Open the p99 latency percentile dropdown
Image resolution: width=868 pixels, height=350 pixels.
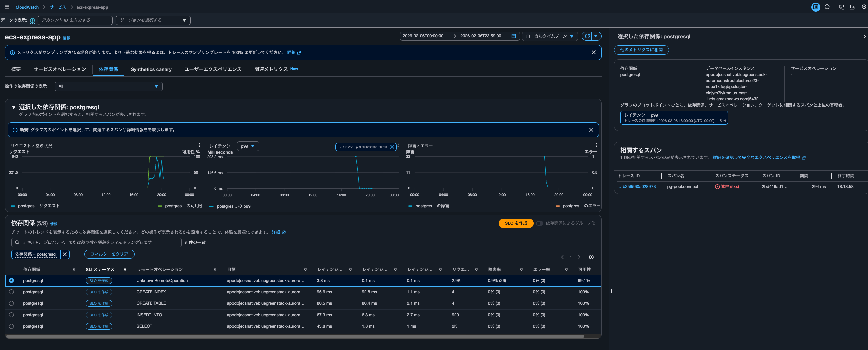248,146
